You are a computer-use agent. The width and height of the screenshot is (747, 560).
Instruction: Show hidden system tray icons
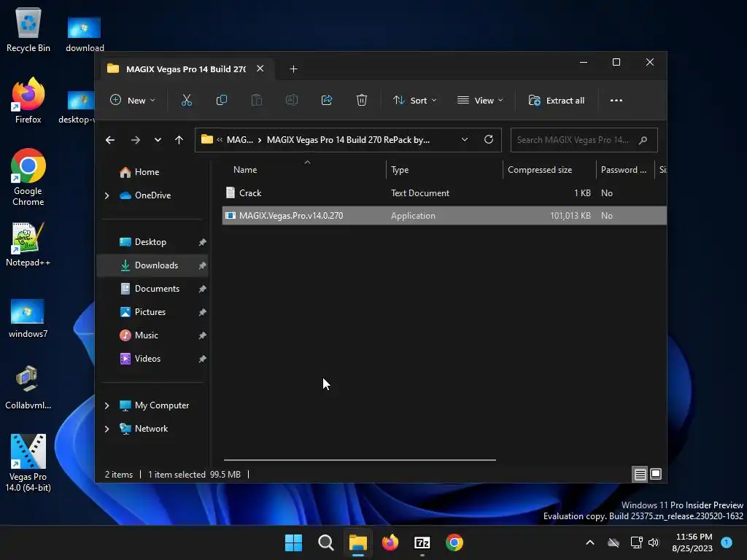(589, 542)
